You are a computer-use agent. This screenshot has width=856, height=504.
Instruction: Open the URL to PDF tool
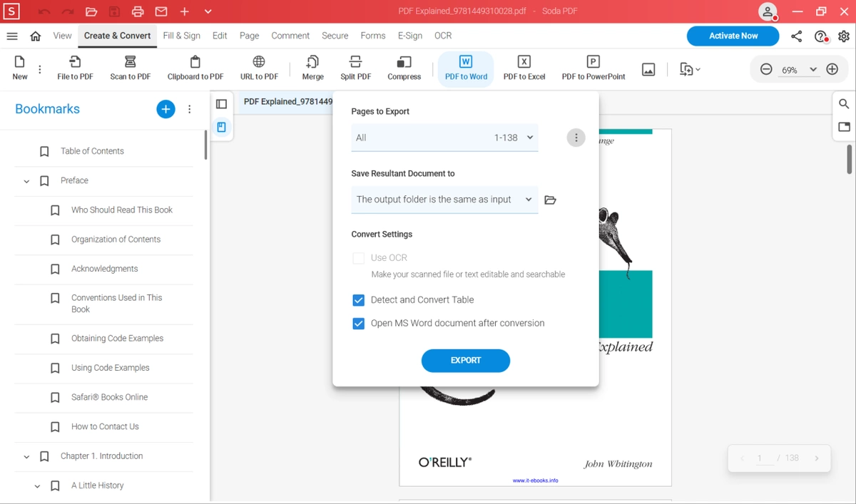pyautogui.click(x=259, y=68)
